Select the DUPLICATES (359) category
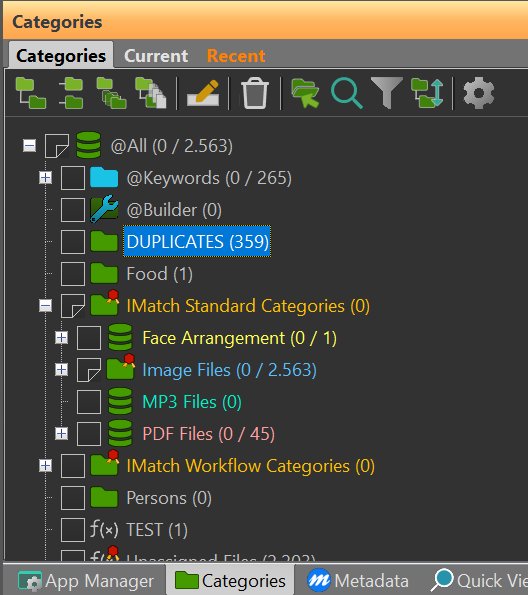 pyautogui.click(x=197, y=241)
